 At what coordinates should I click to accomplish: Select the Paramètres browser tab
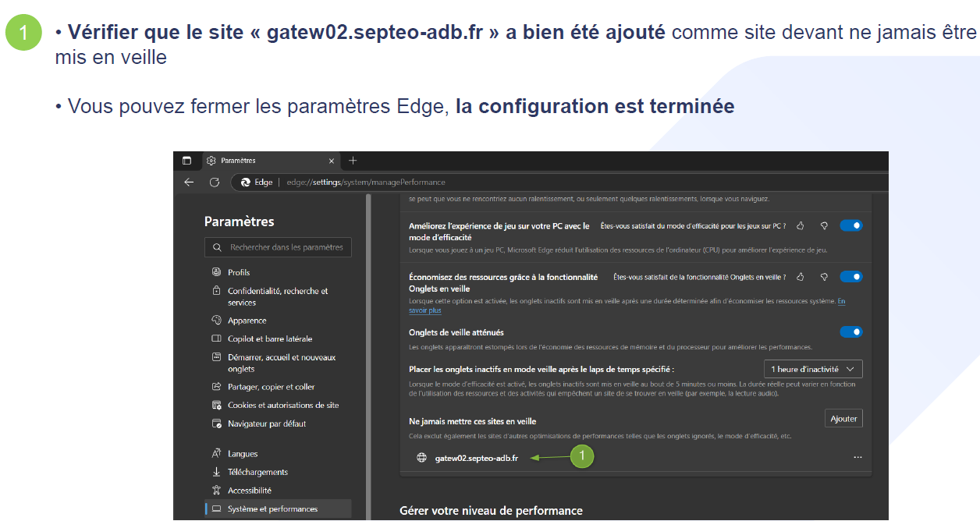click(270, 161)
